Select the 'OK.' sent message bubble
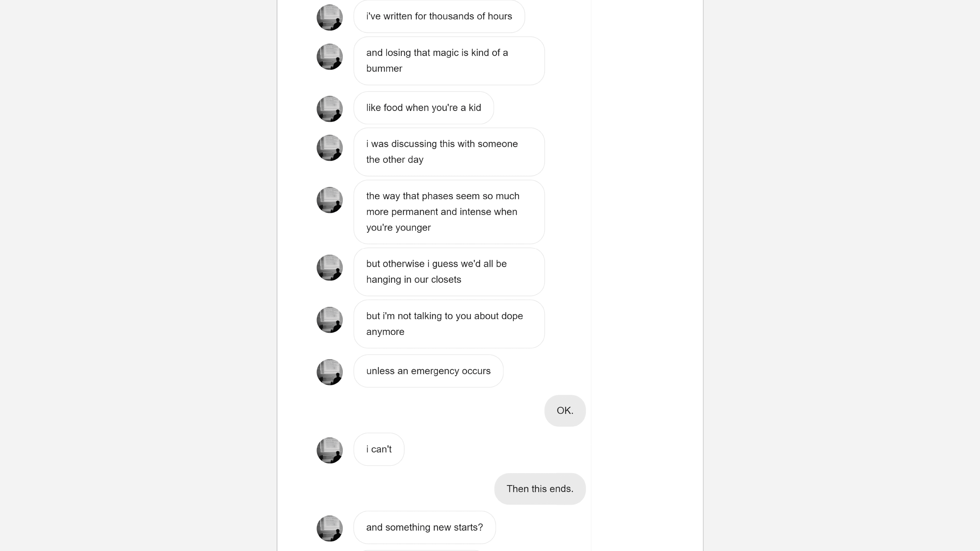The width and height of the screenshot is (980, 551). point(565,411)
